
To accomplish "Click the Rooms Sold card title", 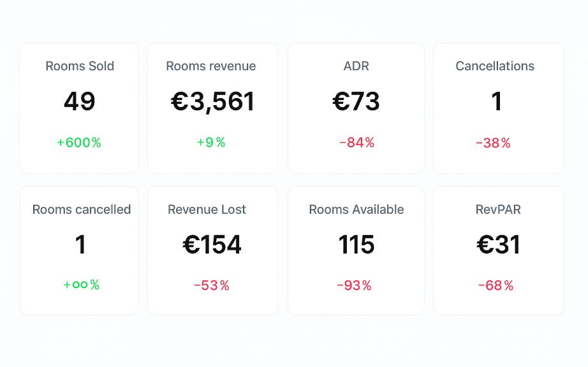I will point(80,66).
